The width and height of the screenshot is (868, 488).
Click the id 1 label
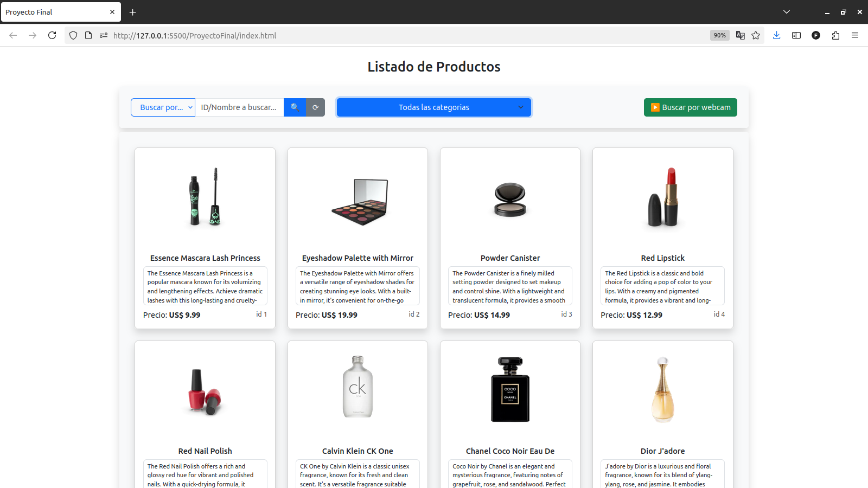tap(261, 314)
